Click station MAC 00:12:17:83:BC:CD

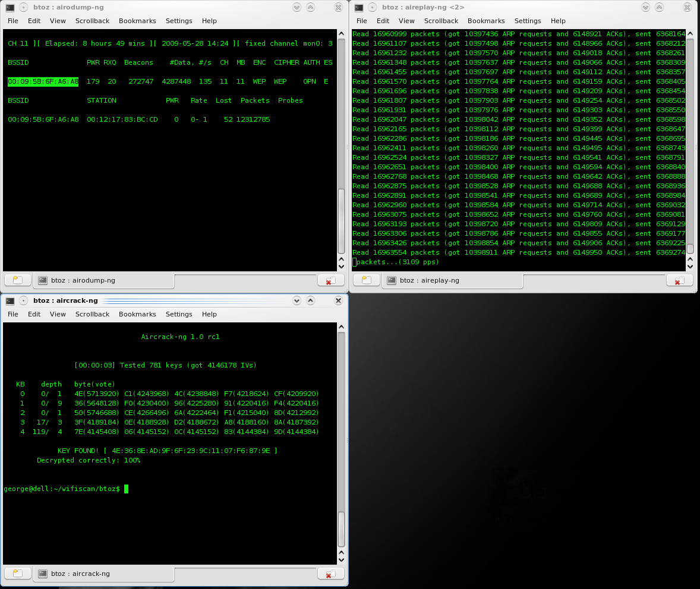tap(122, 119)
